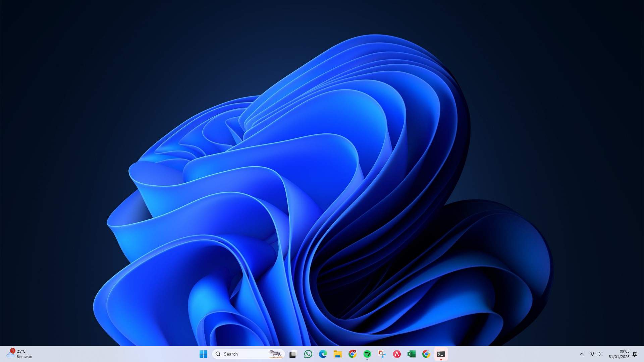The height and width of the screenshot is (362, 644).
Task: Select the active Terminal window in the taskbar
Action: [x=441, y=354]
